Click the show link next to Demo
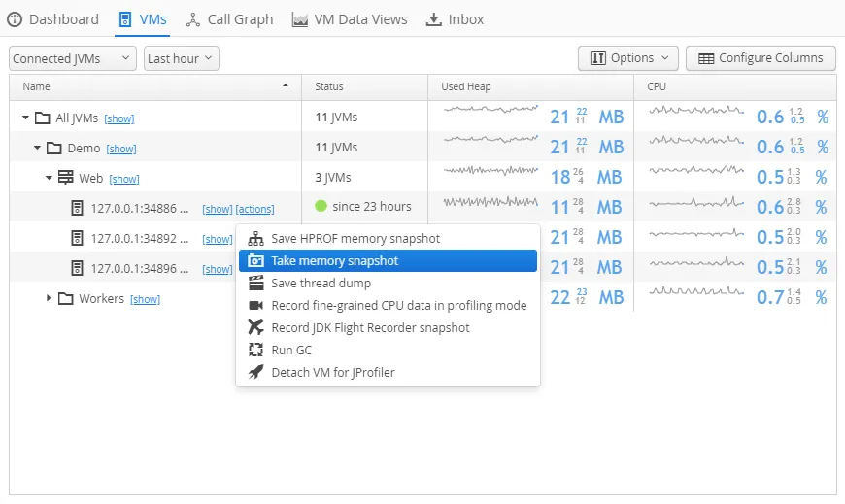845x504 pixels. click(x=121, y=149)
